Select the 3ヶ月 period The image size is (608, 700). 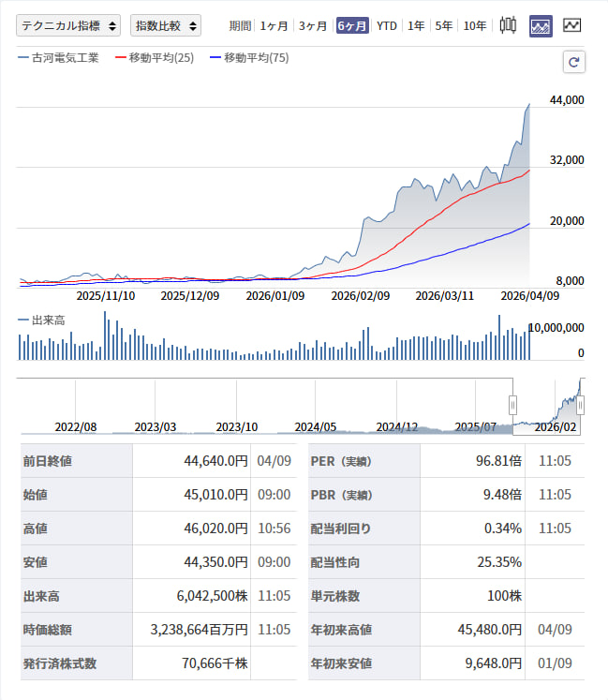click(313, 26)
